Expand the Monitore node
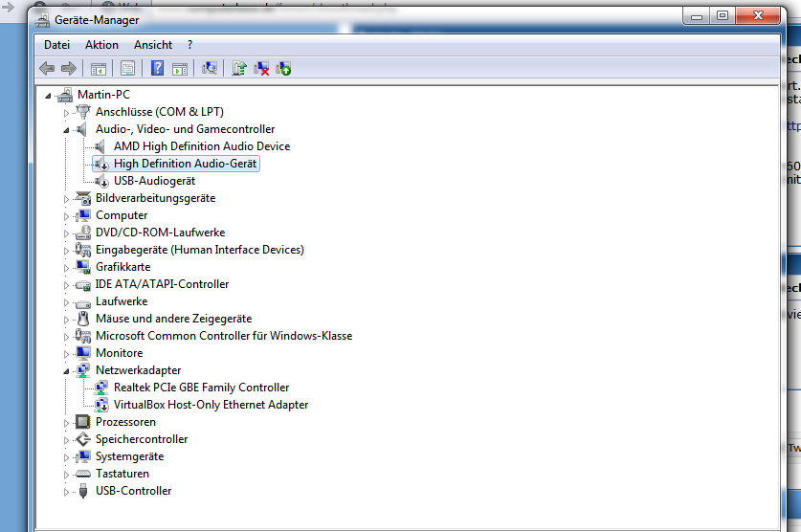 pos(66,354)
